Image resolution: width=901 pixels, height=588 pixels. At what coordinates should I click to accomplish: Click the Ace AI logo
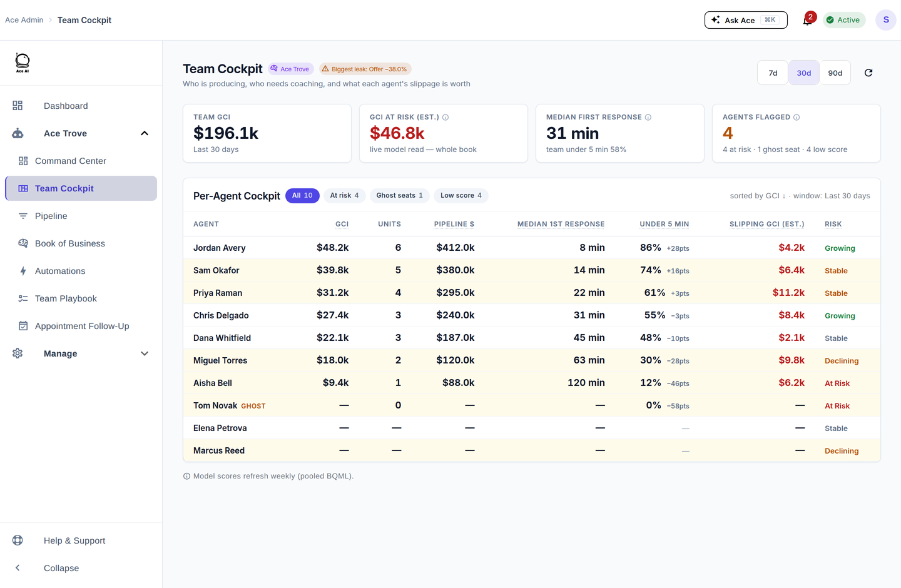(x=23, y=63)
